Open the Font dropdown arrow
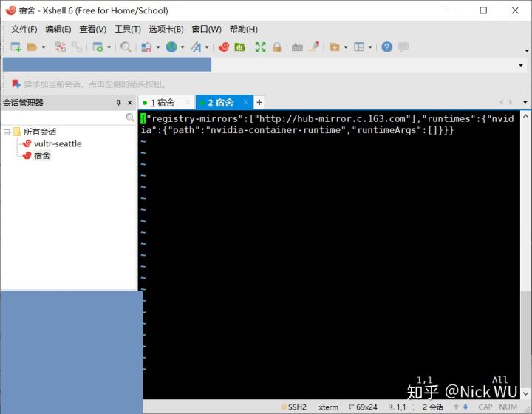The image size is (532, 414). (207, 47)
